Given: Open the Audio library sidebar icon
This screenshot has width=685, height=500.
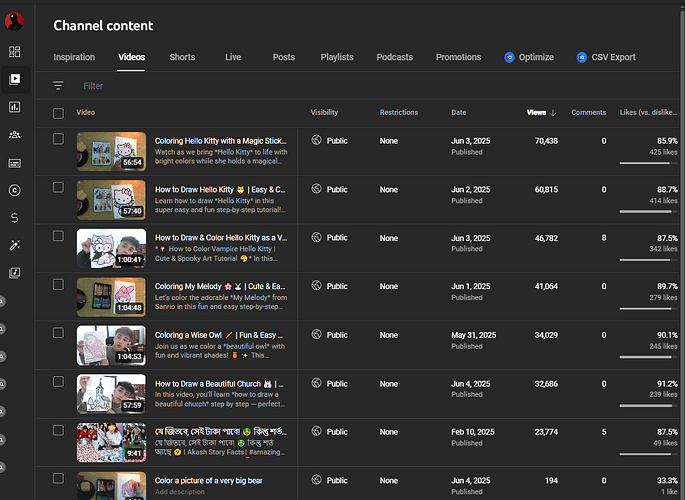Looking at the screenshot, I should pos(14,273).
